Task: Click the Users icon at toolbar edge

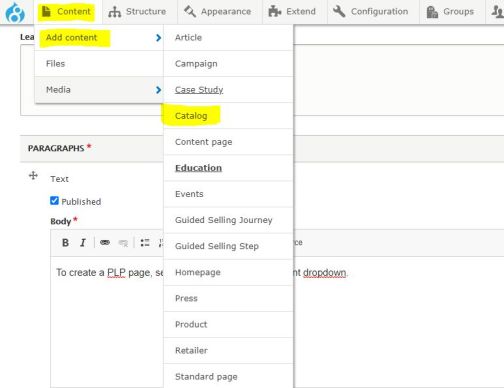Action: (497, 12)
